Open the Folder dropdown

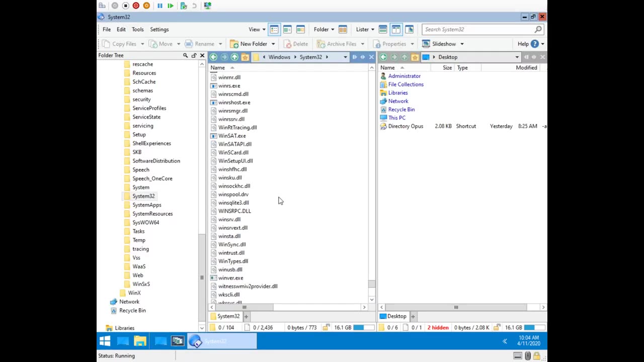[324, 29]
